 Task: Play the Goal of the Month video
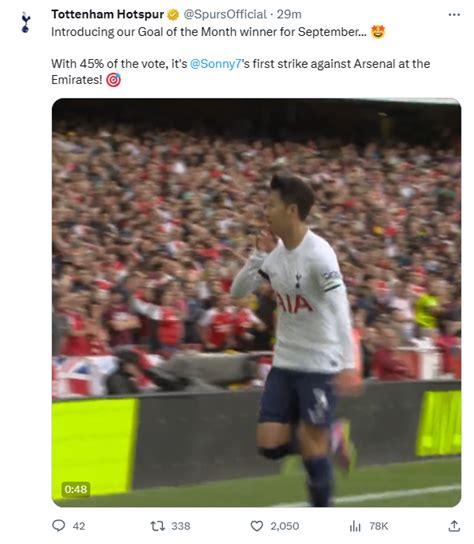(x=256, y=303)
